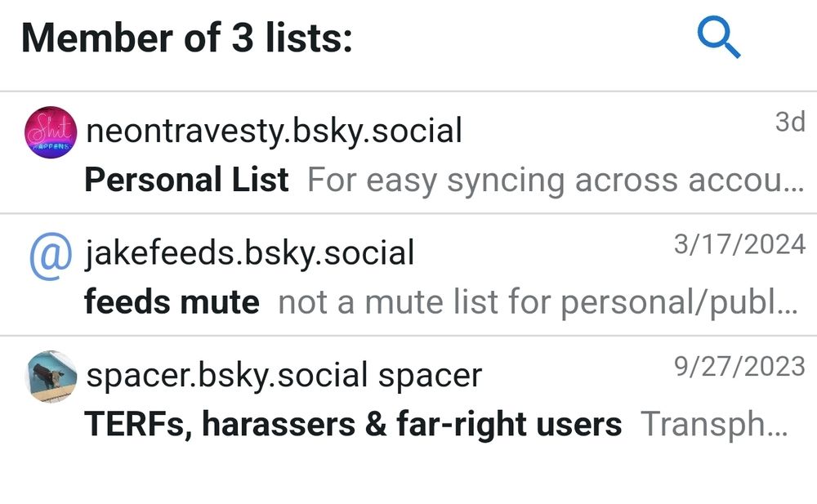Select the 'feeds mute' list title
Image resolution: width=817 pixels, height=504 pixels.
(x=172, y=302)
